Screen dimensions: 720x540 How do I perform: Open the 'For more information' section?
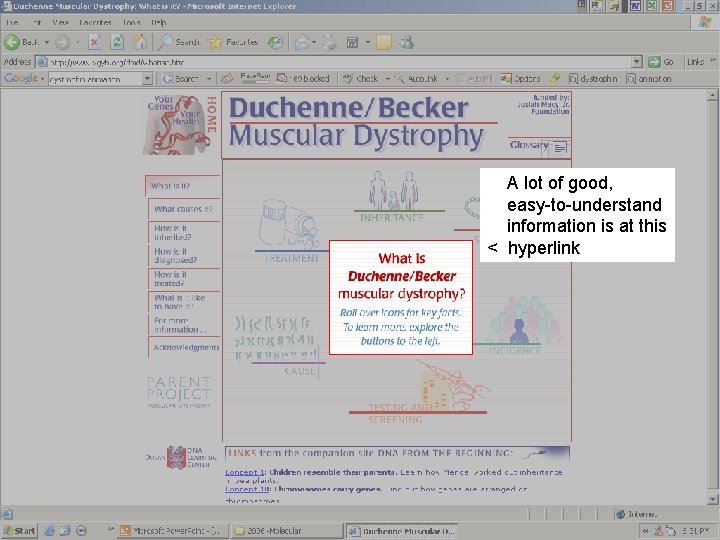tap(184, 325)
